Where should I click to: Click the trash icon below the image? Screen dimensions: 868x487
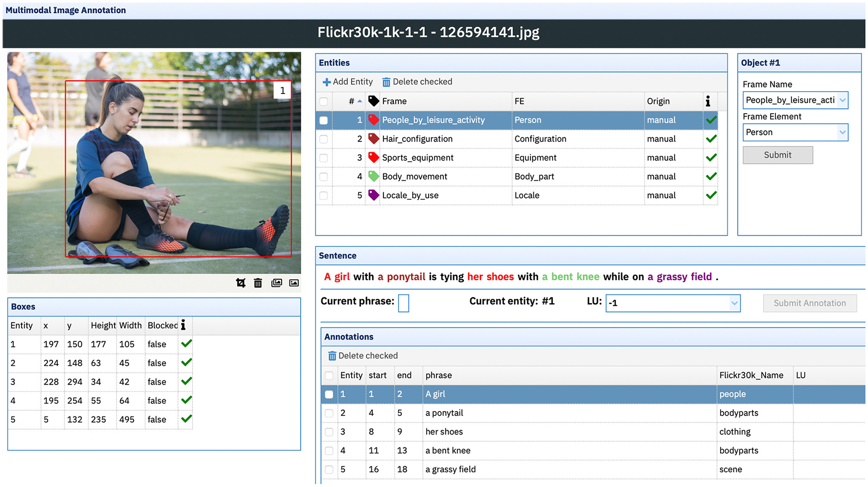coord(258,283)
